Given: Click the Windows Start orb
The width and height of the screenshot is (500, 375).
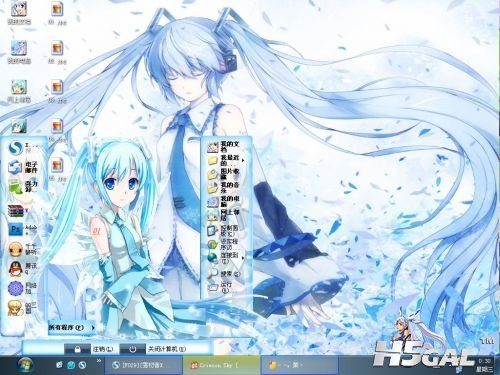Looking at the screenshot, I should pyautogui.click(x=25, y=365).
